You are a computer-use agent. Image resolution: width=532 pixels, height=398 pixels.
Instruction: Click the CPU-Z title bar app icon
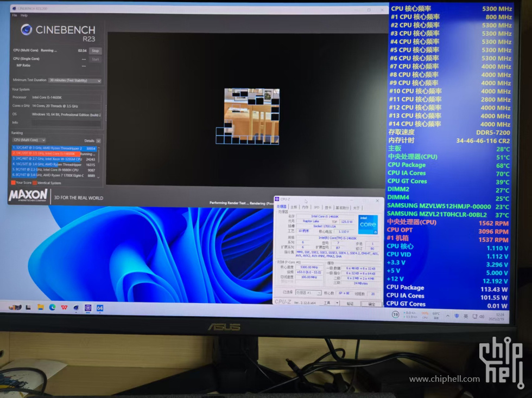click(x=277, y=199)
